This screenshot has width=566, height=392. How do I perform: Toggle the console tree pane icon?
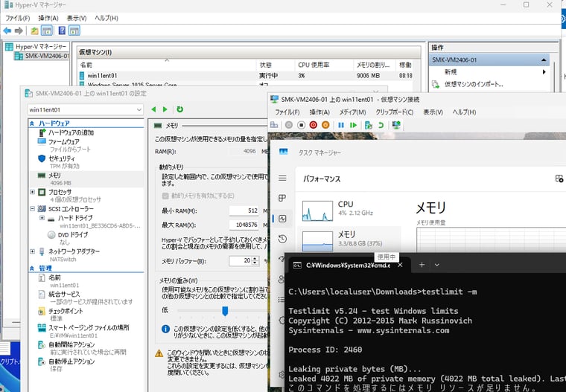(x=47, y=31)
